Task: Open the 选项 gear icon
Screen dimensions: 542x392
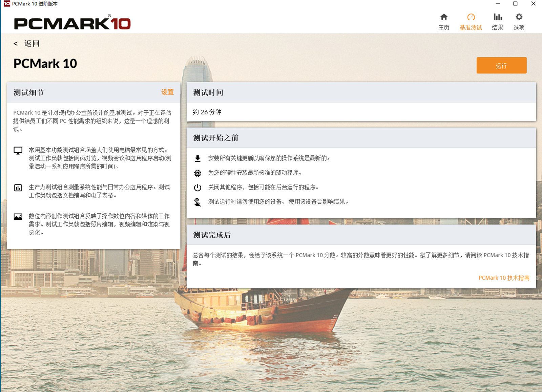Action: 519,17
